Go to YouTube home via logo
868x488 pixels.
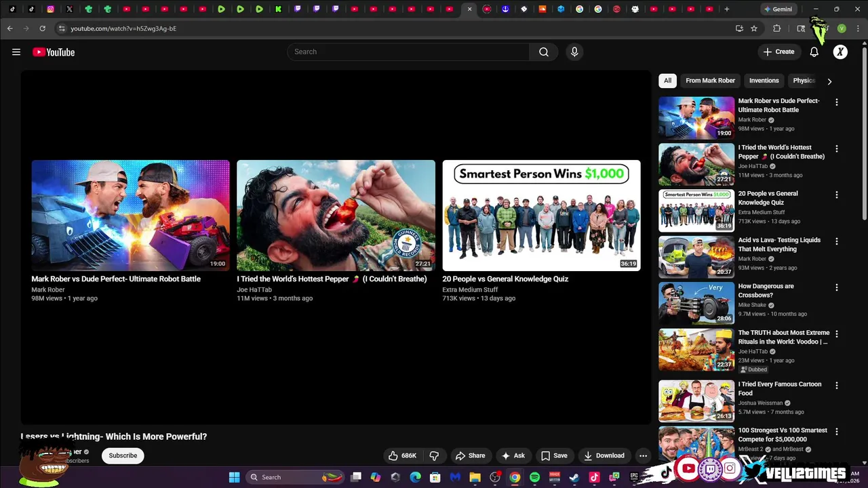[x=54, y=52]
